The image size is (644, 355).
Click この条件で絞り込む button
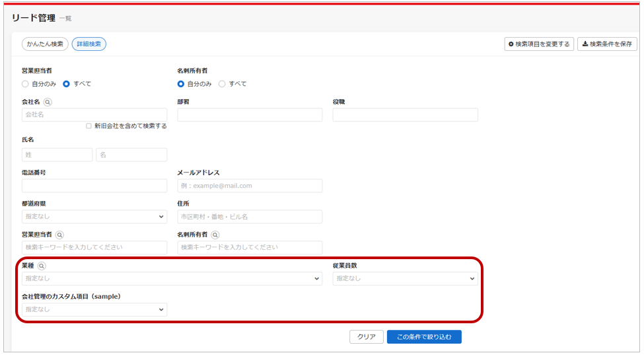[x=424, y=337]
